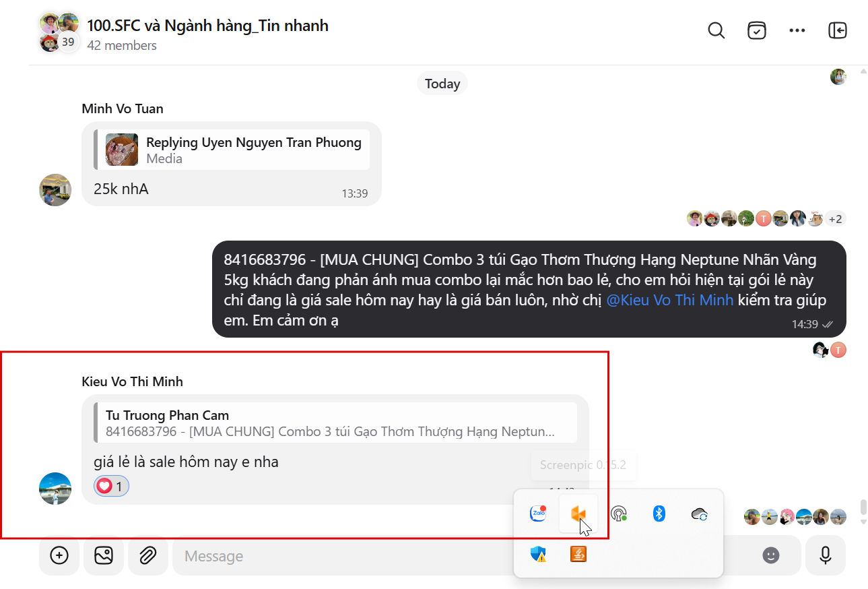The image size is (868, 589).
Task: Jump to quoted message from Tu Truong Phan Cam
Action: pyautogui.click(x=335, y=423)
